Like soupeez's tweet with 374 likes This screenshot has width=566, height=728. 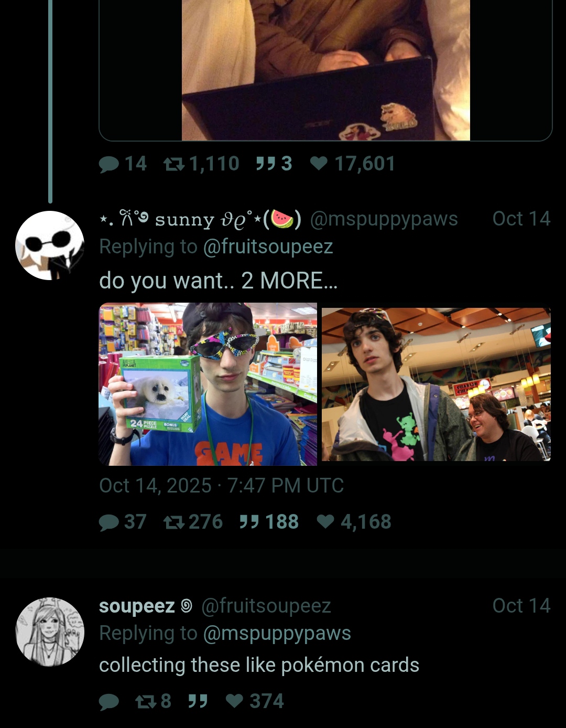(255, 701)
